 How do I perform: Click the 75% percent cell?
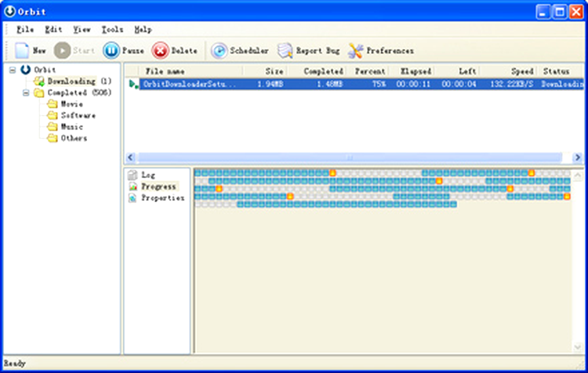point(379,84)
